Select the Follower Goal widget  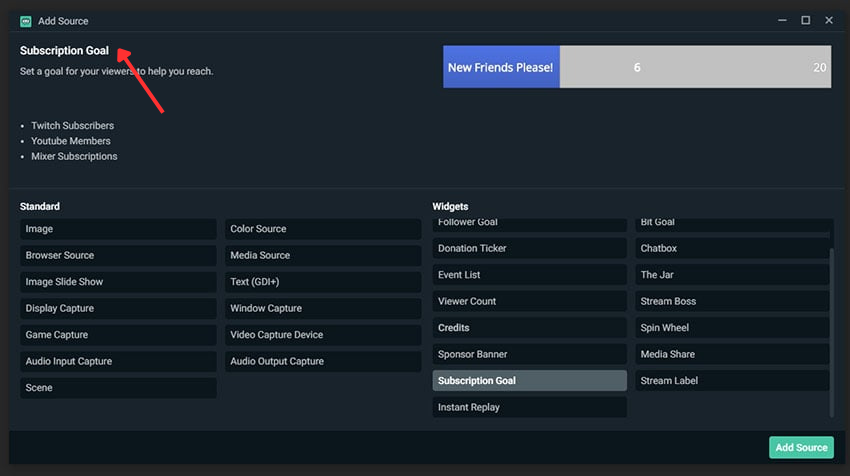(529, 224)
